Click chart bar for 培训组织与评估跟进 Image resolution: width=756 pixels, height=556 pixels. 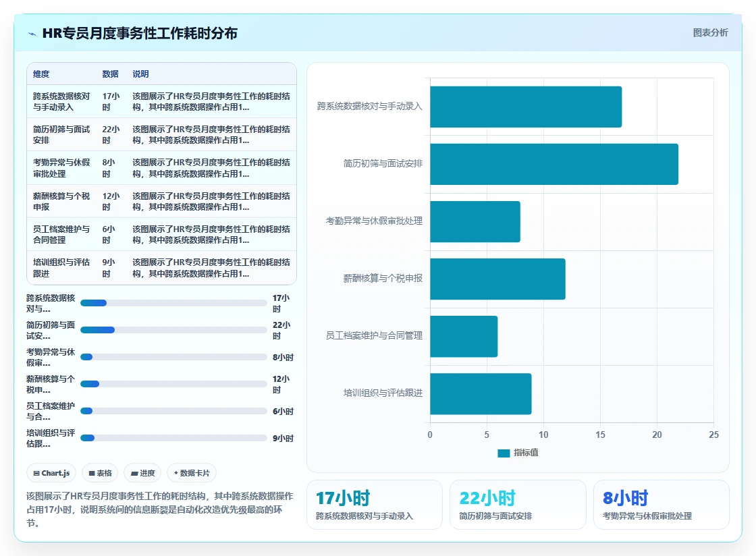(481, 393)
